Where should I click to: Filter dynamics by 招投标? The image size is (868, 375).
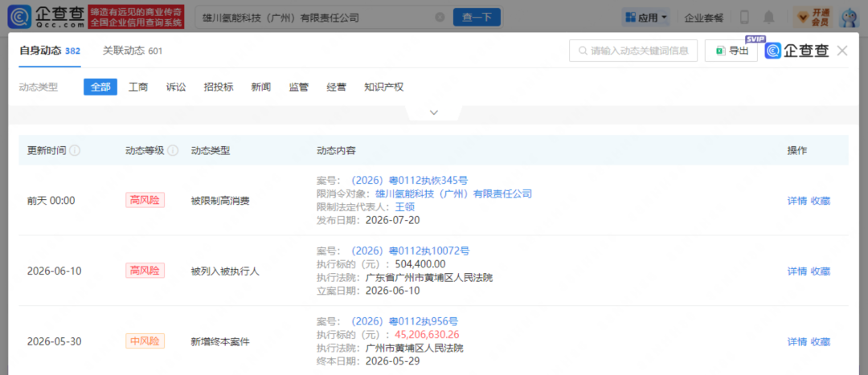tap(219, 87)
